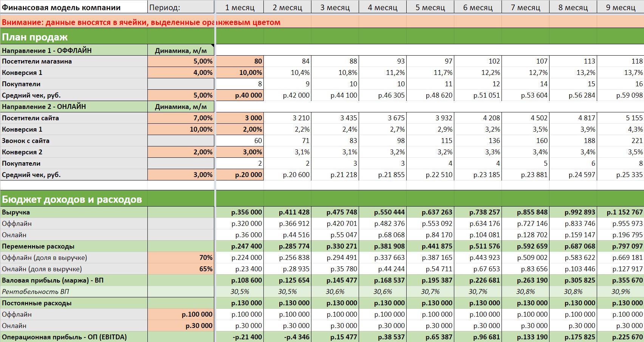Select 'Направление 1 - ОФФЛАЙН' row label

click(x=74, y=50)
